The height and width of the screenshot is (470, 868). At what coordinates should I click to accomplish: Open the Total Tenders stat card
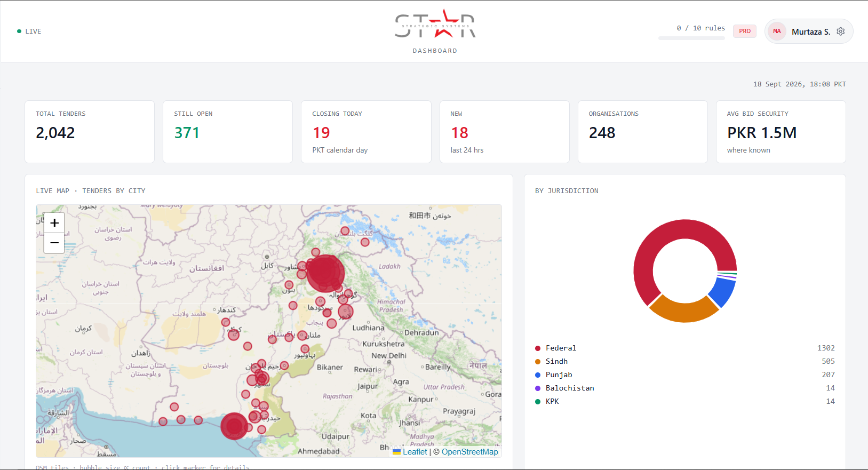click(90, 132)
